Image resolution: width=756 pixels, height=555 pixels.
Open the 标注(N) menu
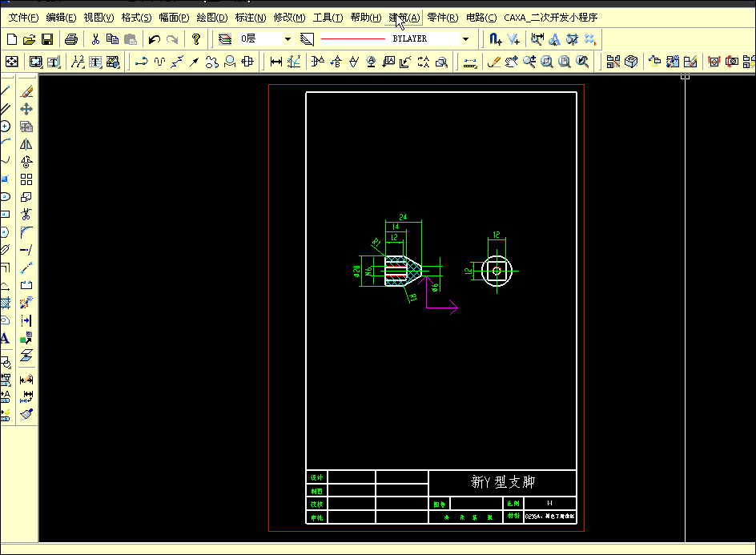tap(251, 18)
